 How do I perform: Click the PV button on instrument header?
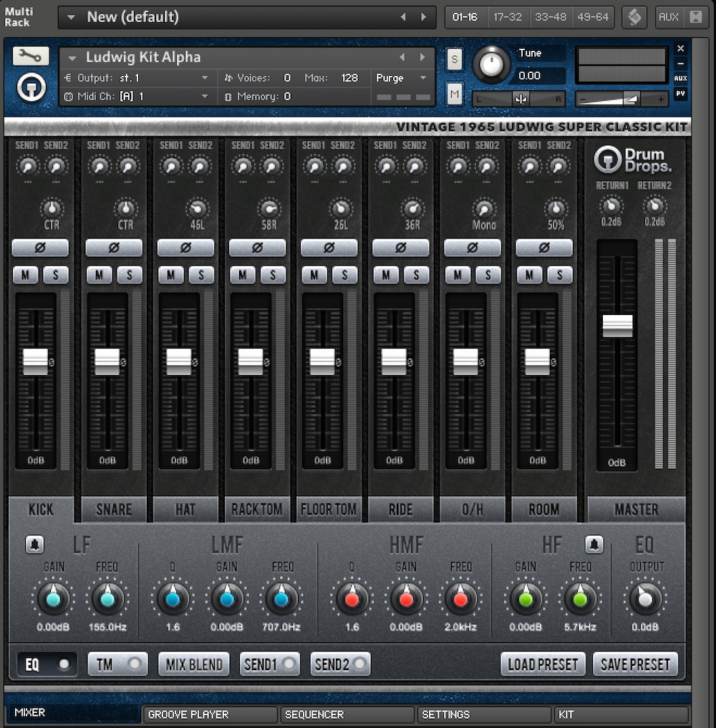[680, 94]
